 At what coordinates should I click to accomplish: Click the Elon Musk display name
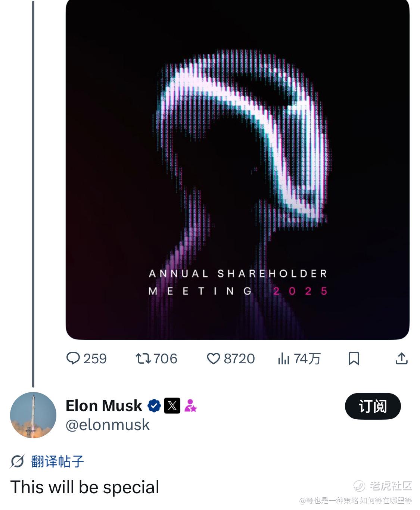click(104, 405)
